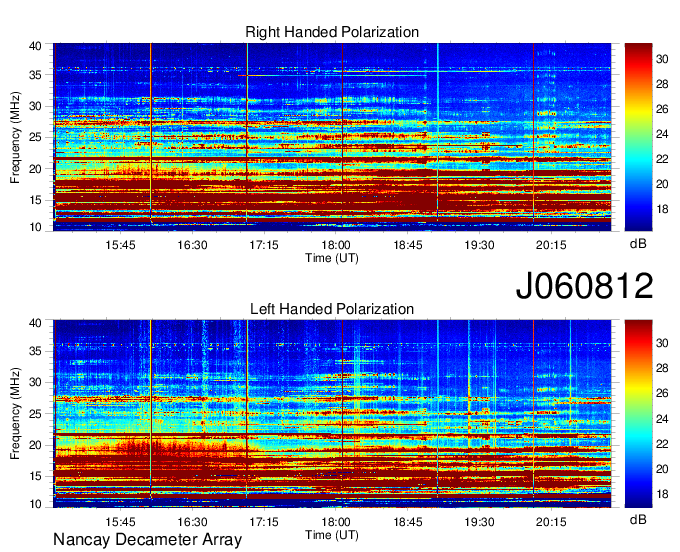Click the Left Handed Polarization spectrogram plot
Screen dimensions: 680x552
tap(332, 414)
